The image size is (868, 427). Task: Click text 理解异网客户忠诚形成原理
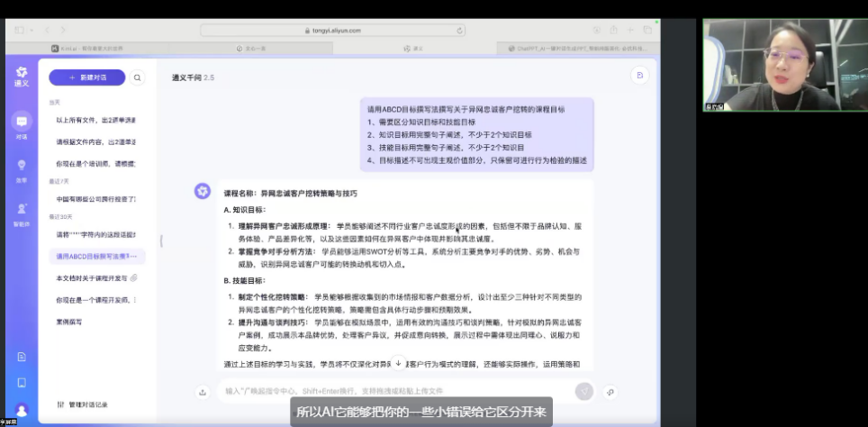(x=284, y=226)
